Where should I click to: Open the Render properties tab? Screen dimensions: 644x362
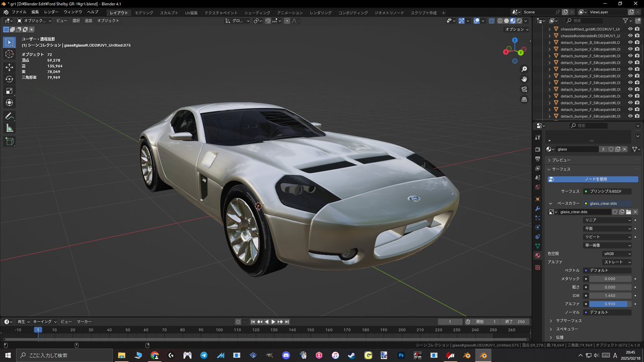tap(537, 149)
